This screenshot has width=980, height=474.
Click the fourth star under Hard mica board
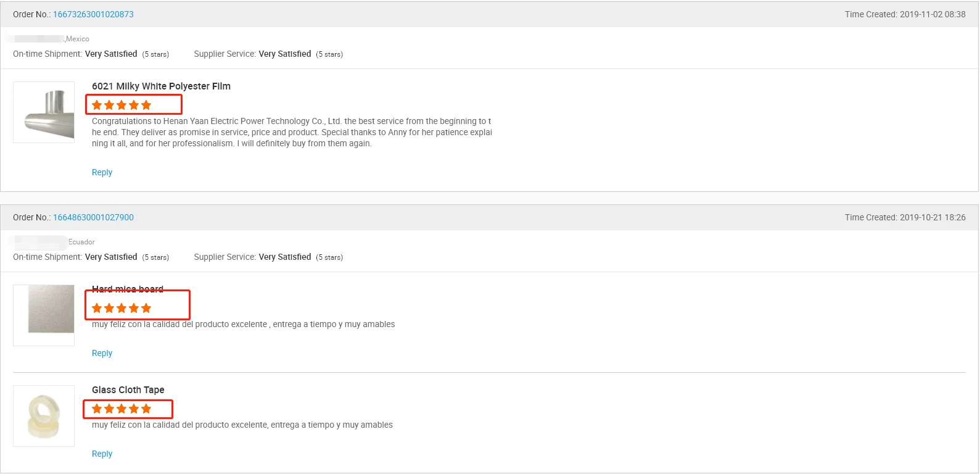134,307
